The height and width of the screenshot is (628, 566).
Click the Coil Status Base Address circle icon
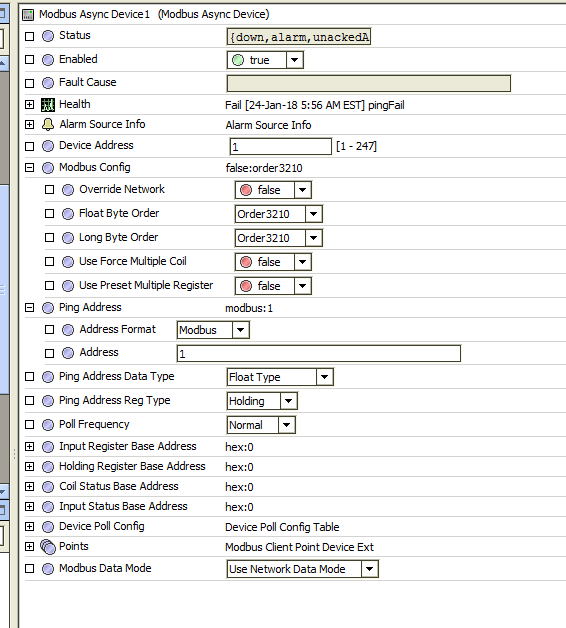(x=48, y=487)
